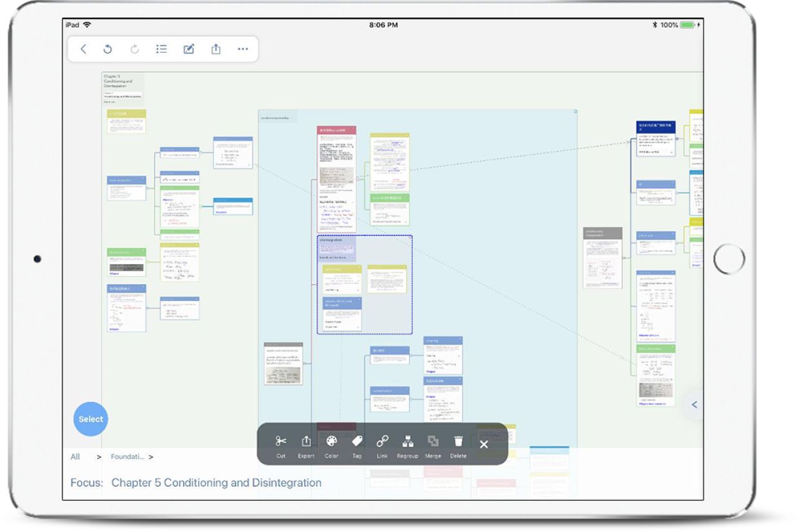Tap the focus title Chapter 5 Conditioning and Disintegration
Viewport: 799px width, 532px height.
point(216,482)
